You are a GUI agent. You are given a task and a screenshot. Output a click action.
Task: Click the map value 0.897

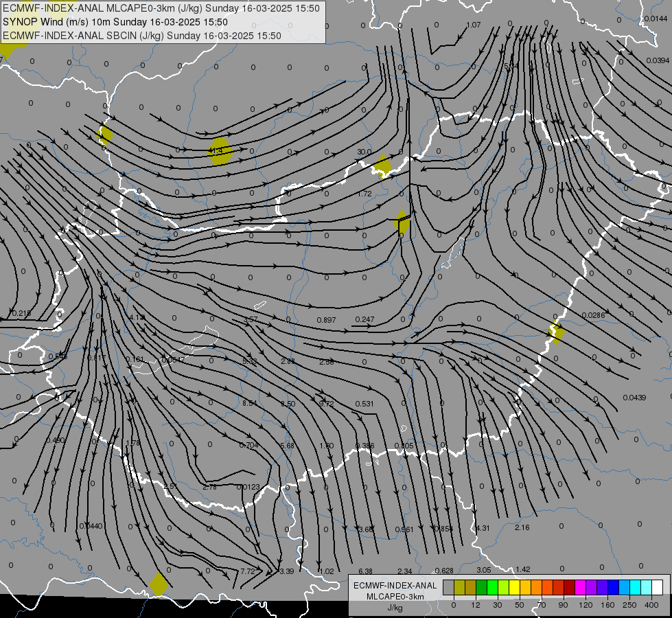pos(326,320)
